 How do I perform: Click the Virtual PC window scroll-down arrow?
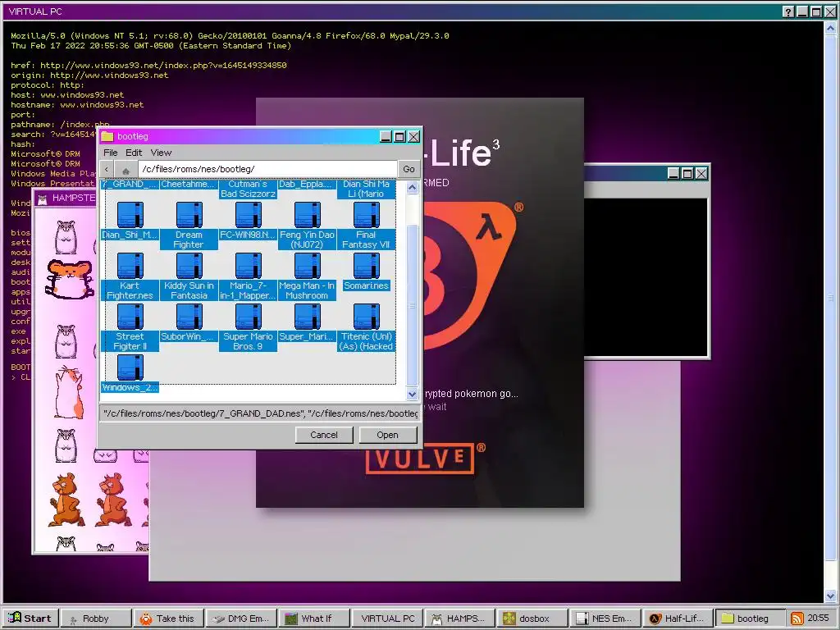[830, 596]
